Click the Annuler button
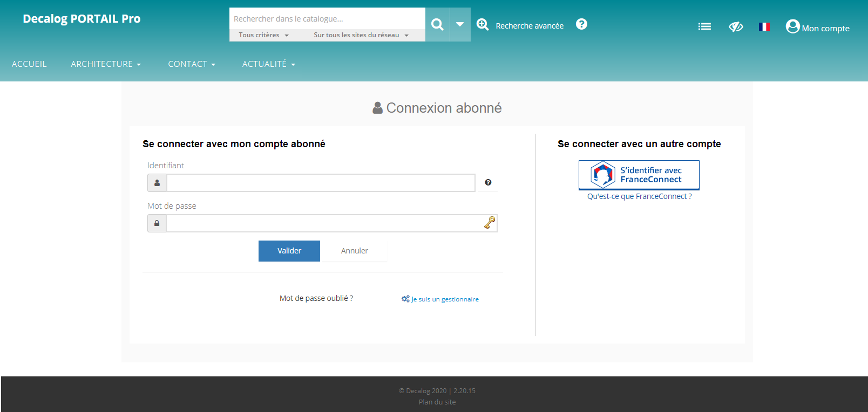The height and width of the screenshot is (412, 868). click(354, 251)
